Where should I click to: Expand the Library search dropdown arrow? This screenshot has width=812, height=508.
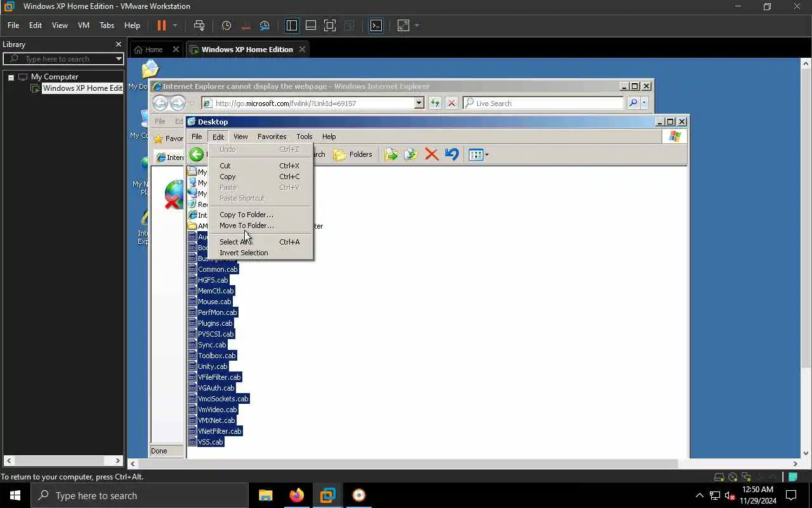click(x=119, y=59)
